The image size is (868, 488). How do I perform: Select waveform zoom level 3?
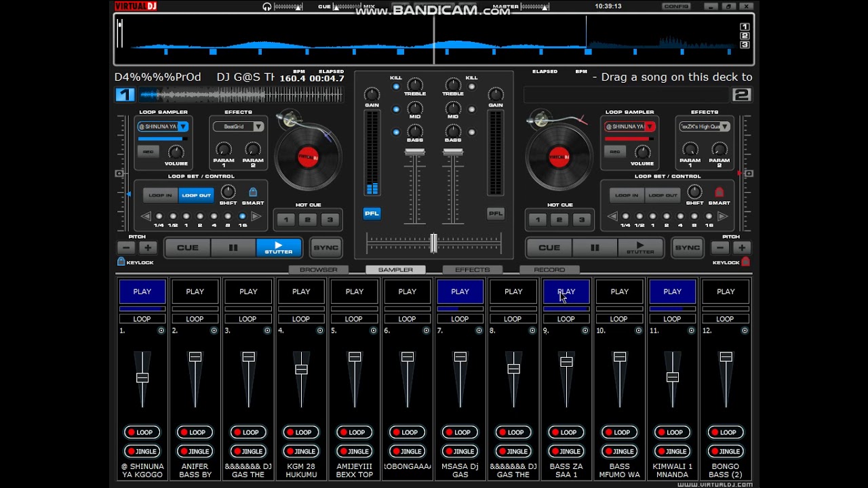[745, 45]
